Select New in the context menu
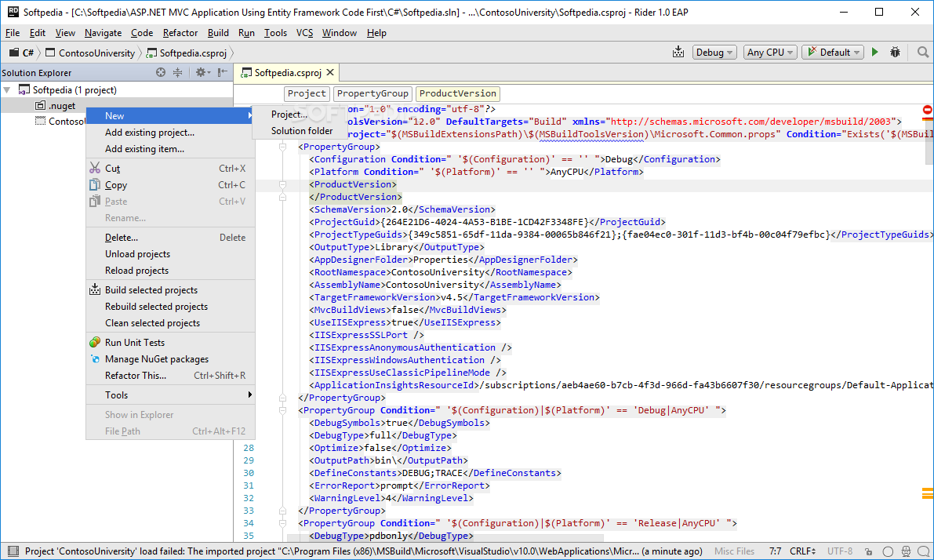 (x=170, y=115)
